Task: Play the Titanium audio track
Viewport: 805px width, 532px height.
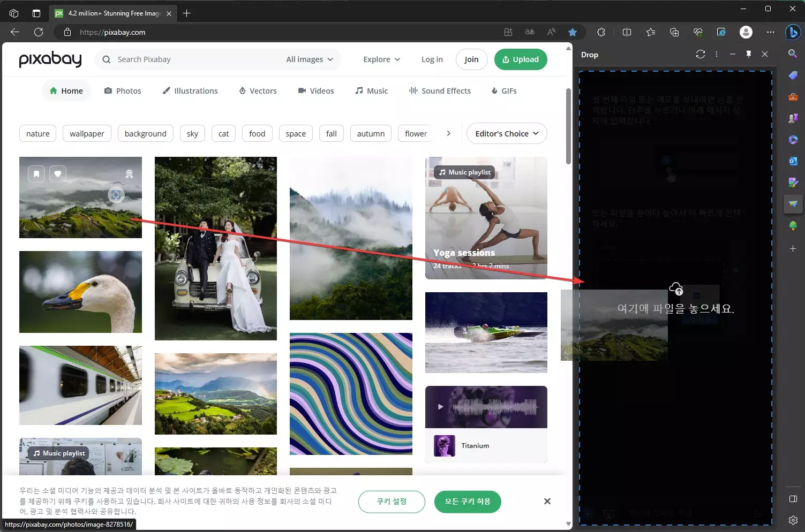Action: point(440,407)
